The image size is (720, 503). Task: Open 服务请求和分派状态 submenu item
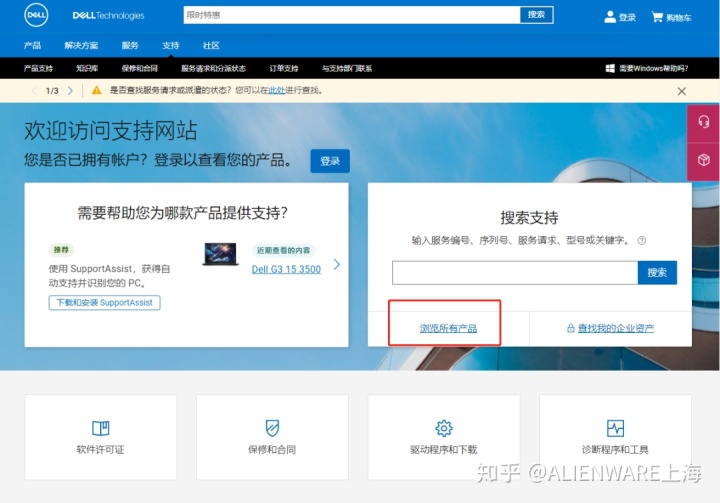214,68
